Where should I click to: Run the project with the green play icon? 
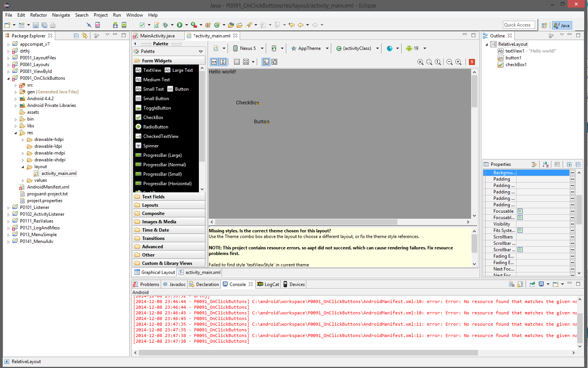[180, 25]
